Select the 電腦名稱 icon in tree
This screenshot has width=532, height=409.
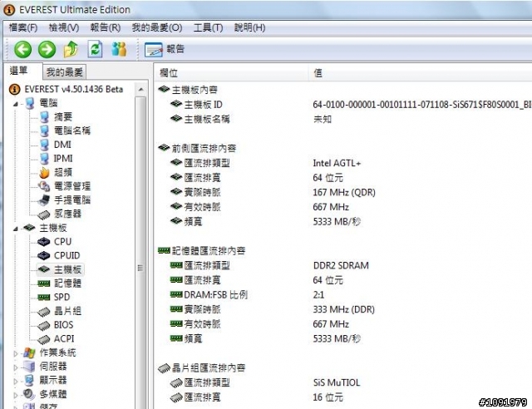point(44,131)
